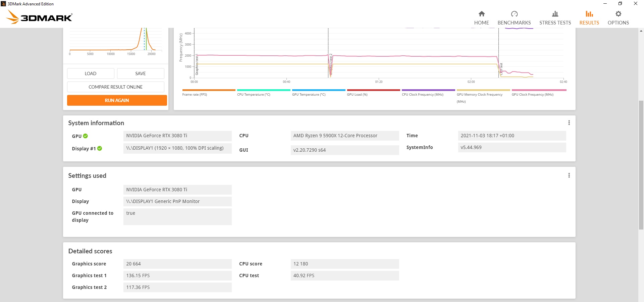
Task: Click the green check next to GPU
Action: 86,136
